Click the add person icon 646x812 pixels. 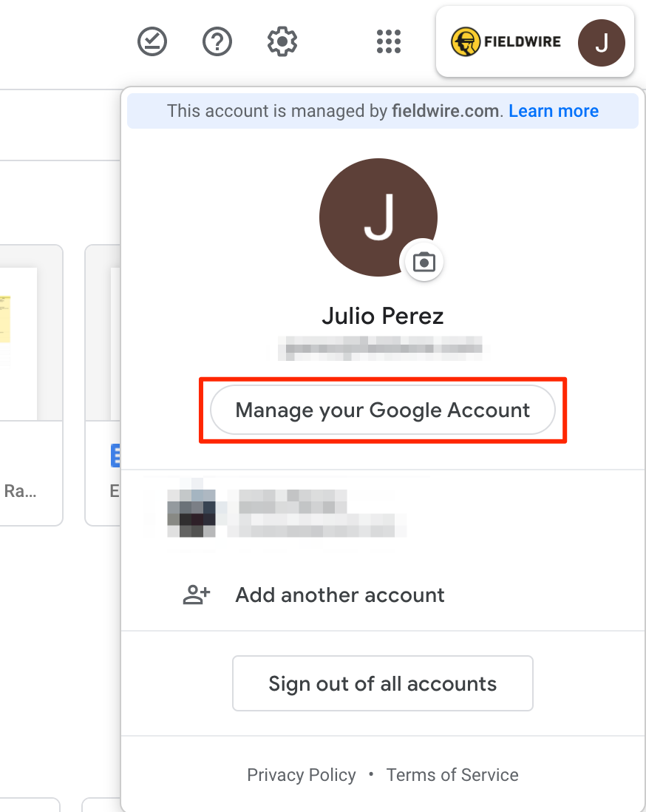pos(197,595)
